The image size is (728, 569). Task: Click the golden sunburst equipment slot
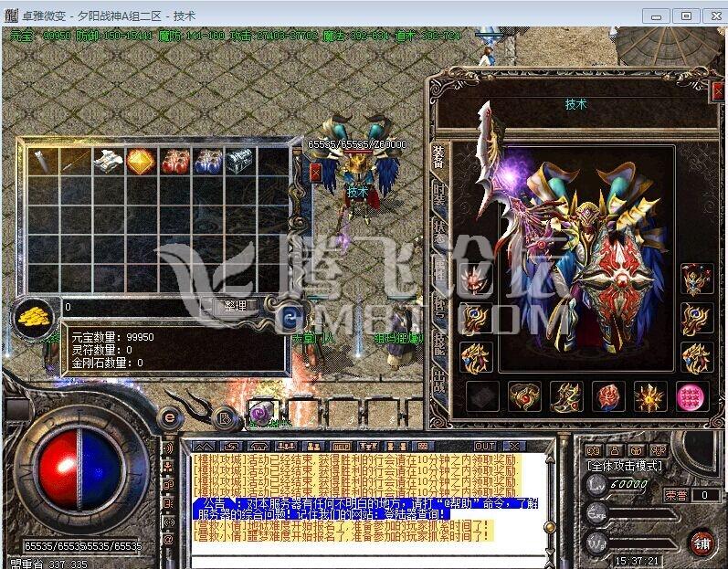[650, 396]
